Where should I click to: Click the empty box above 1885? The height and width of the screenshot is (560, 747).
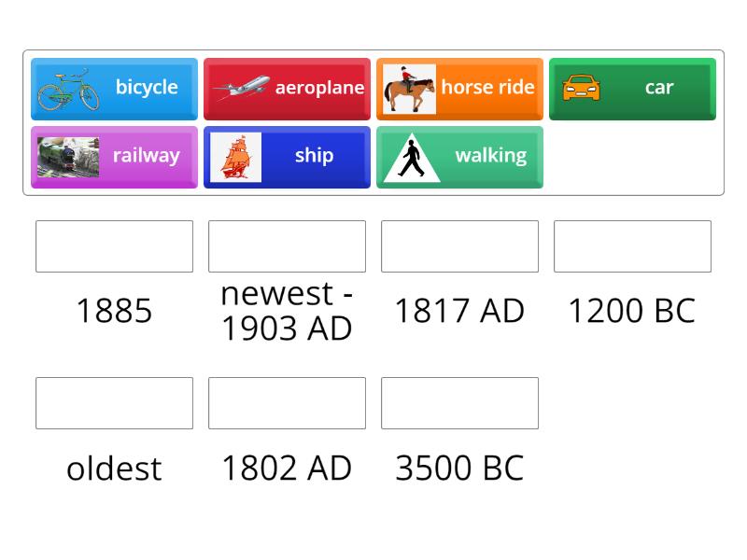click(x=114, y=246)
